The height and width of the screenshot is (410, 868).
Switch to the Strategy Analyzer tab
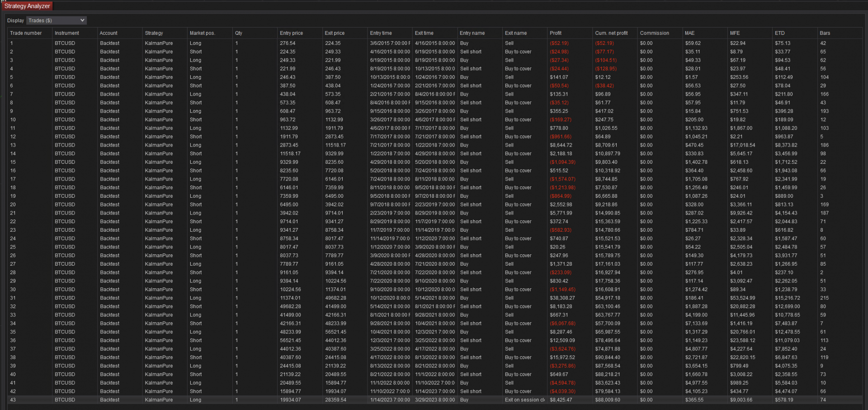tap(27, 6)
